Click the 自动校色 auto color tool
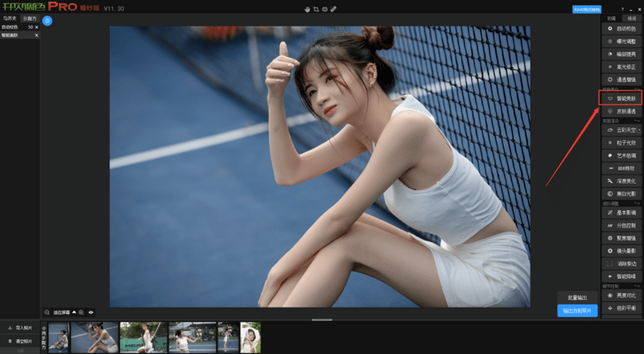The width and height of the screenshot is (644, 354). click(x=620, y=29)
